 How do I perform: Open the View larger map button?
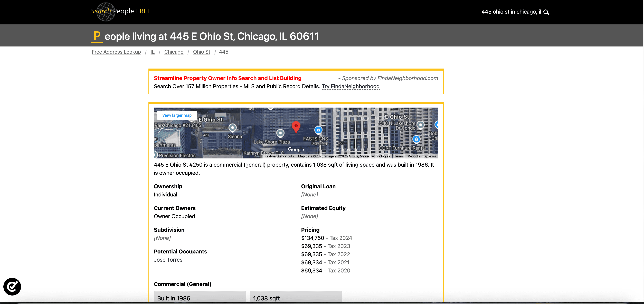[x=177, y=115]
